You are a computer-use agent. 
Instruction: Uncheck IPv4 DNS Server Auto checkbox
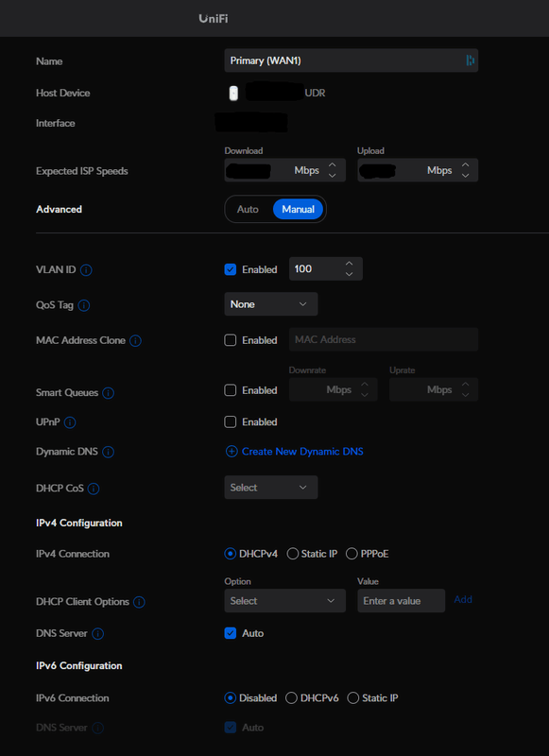click(x=231, y=633)
